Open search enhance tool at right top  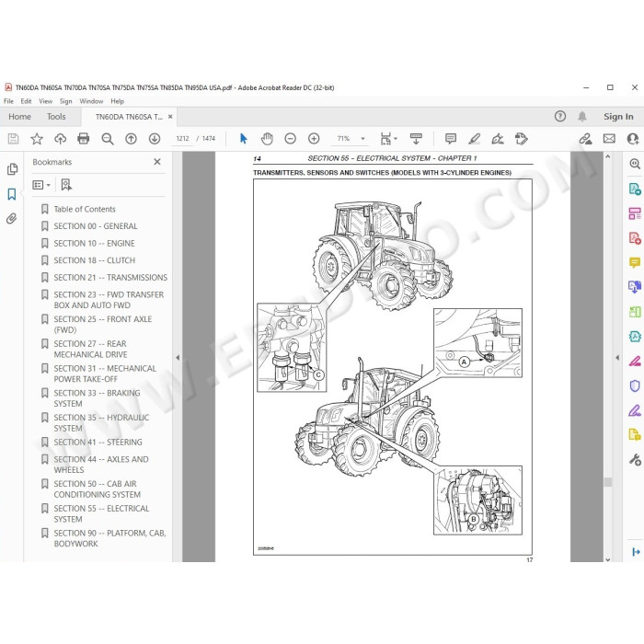tap(635, 164)
